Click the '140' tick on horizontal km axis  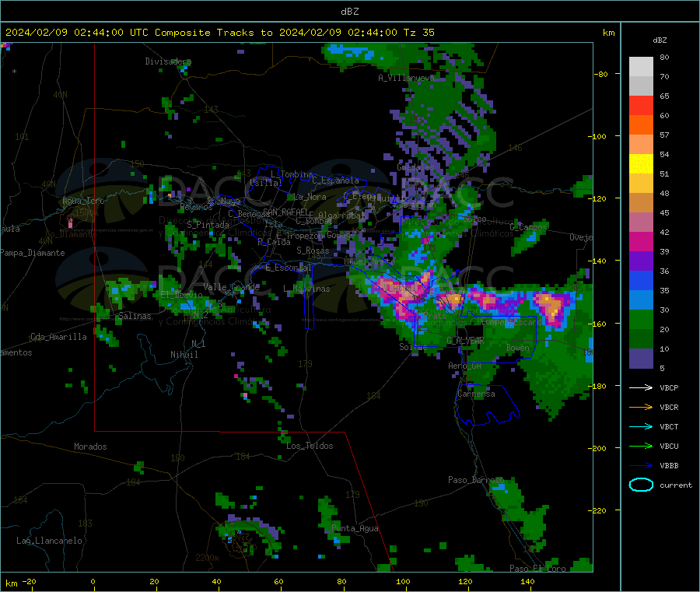[x=527, y=582]
